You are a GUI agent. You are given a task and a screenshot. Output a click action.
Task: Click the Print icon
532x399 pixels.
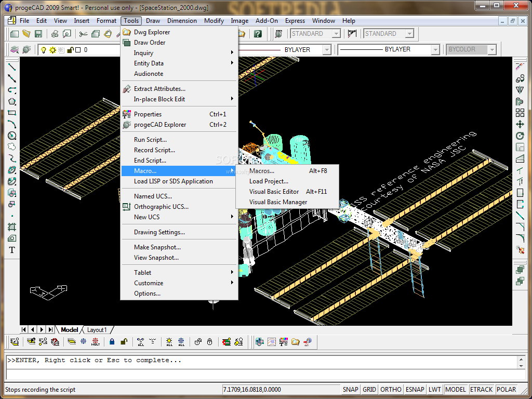[x=55, y=34]
